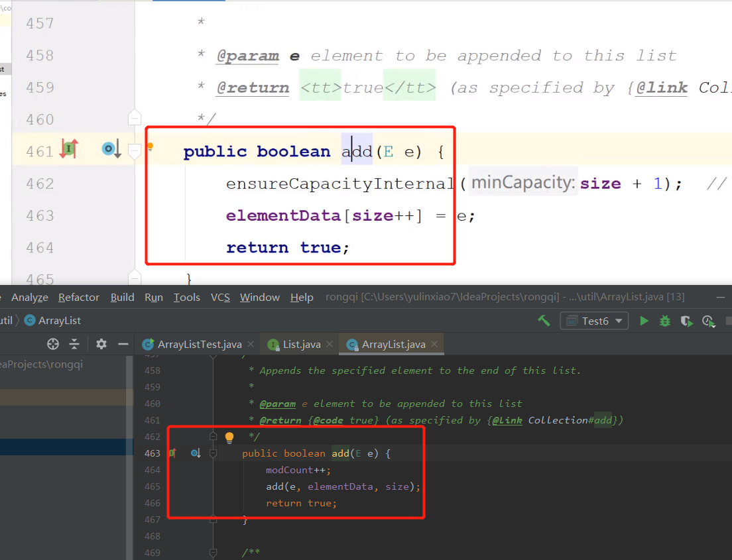Click the add method name in light editor

pyautogui.click(x=357, y=151)
